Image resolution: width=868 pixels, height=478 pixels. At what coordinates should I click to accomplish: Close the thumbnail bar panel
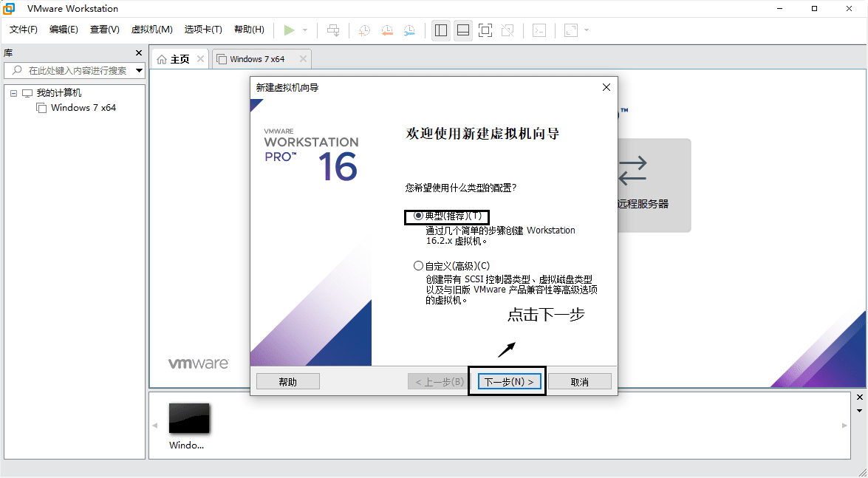[860, 397]
